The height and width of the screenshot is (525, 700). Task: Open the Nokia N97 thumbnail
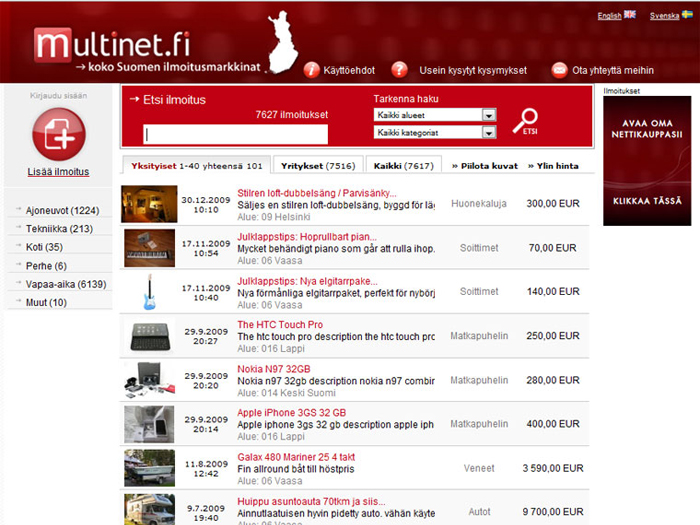[149, 380]
